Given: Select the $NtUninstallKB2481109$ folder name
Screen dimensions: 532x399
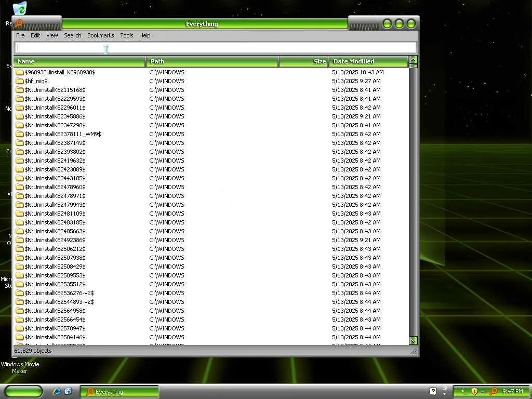Looking at the screenshot, I should (x=55, y=214).
